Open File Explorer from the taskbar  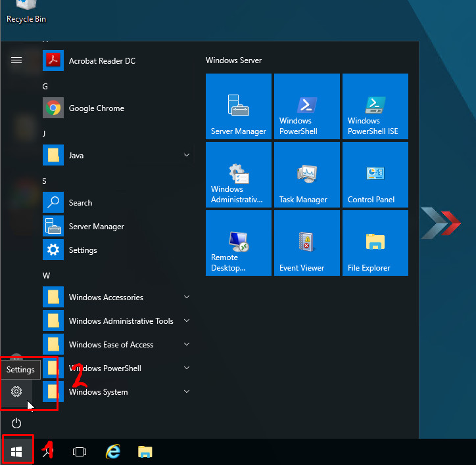tap(145, 452)
